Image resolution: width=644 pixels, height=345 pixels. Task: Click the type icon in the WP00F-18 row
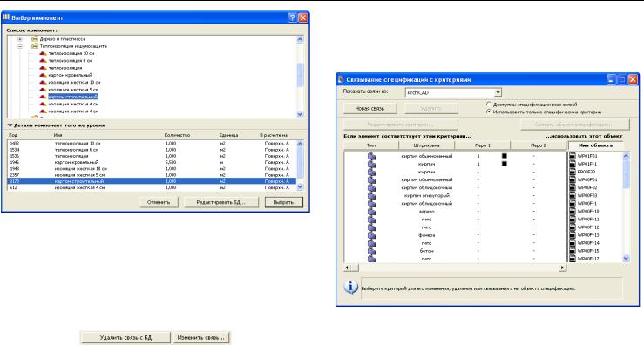[x=372, y=211]
